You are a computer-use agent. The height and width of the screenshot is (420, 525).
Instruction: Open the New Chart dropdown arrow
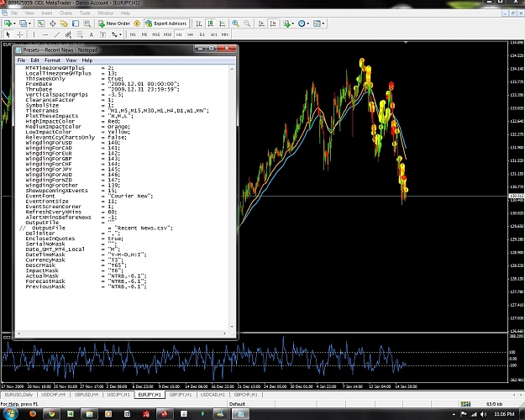coord(14,24)
